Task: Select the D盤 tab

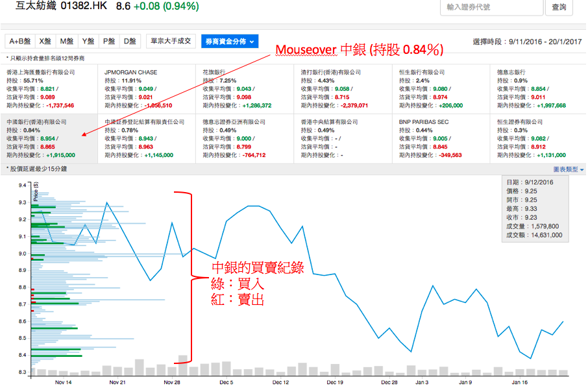Action: coord(130,41)
